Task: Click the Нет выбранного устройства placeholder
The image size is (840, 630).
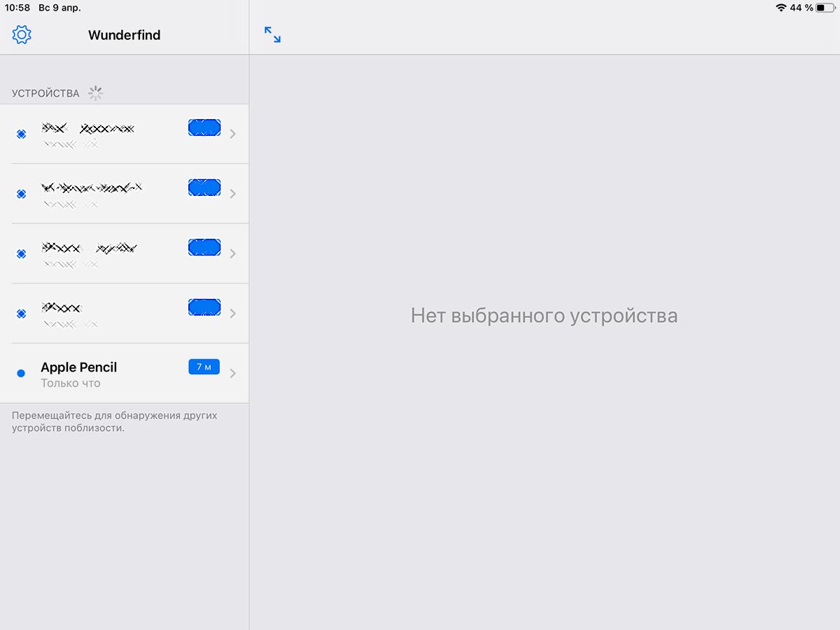Action: (x=544, y=315)
